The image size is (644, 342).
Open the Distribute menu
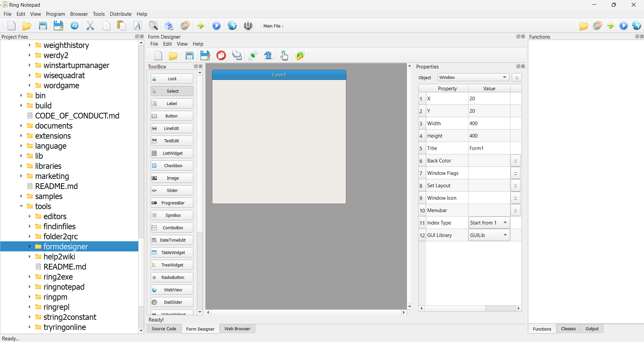[x=120, y=14]
